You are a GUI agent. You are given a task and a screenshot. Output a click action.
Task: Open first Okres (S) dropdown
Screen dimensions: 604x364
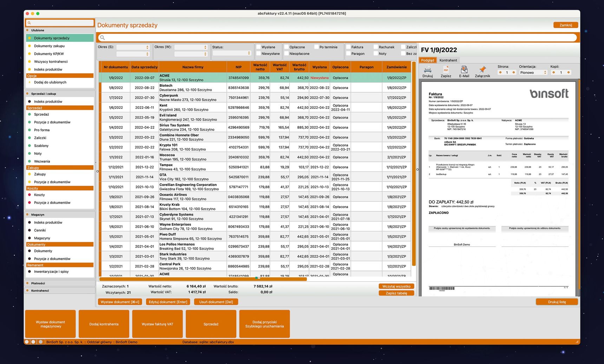pyautogui.click(x=133, y=47)
